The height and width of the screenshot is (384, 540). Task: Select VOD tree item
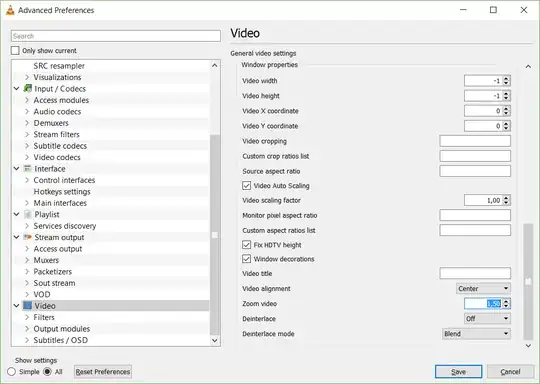click(x=42, y=294)
